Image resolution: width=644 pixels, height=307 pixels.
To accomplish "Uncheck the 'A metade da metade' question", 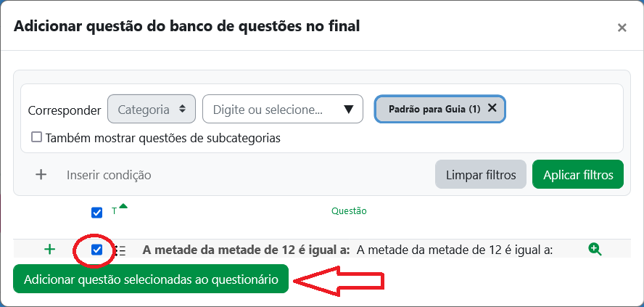I will 96,250.
